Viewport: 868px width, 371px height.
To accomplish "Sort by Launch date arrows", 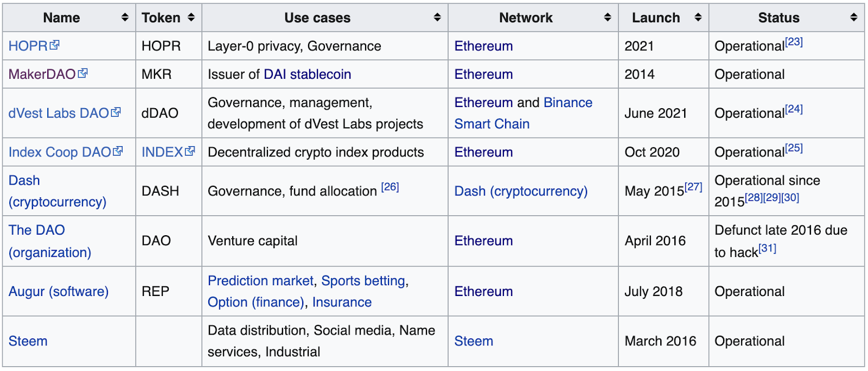I will coord(698,17).
